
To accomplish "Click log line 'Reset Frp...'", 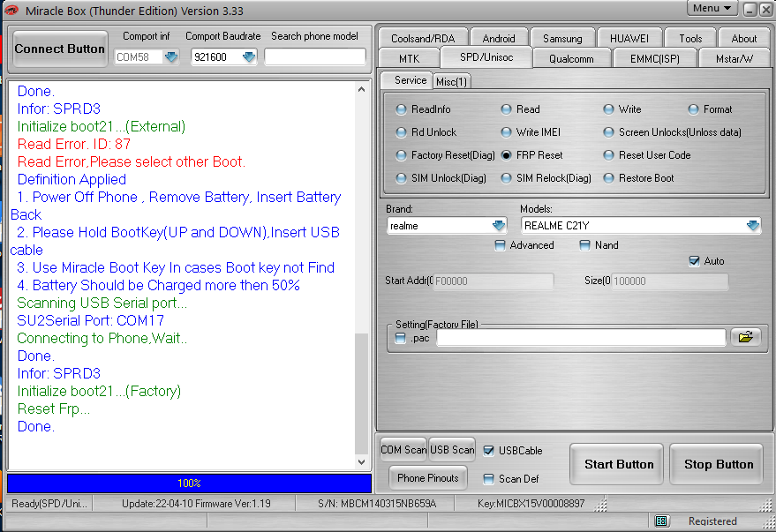I will pos(54,408).
